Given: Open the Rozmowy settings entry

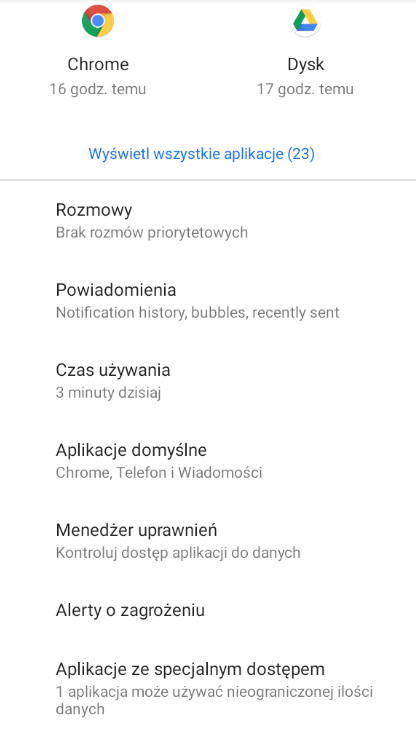Looking at the screenshot, I should (x=208, y=220).
